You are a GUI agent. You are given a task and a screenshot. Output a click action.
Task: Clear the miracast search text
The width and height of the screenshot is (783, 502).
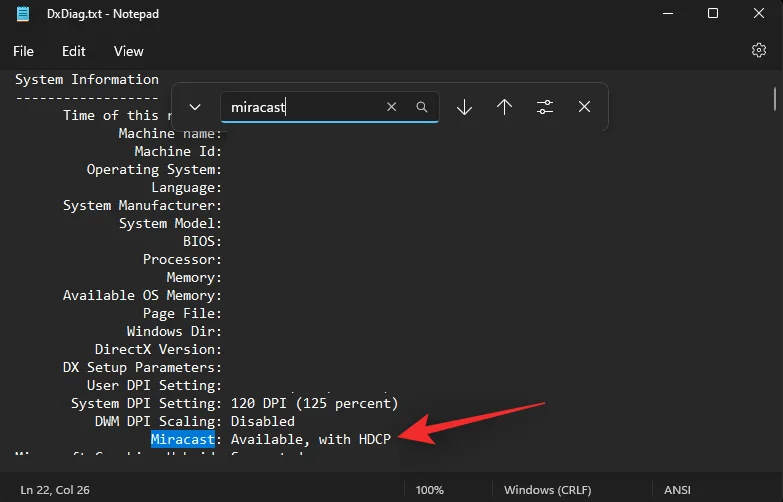(392, 106)
